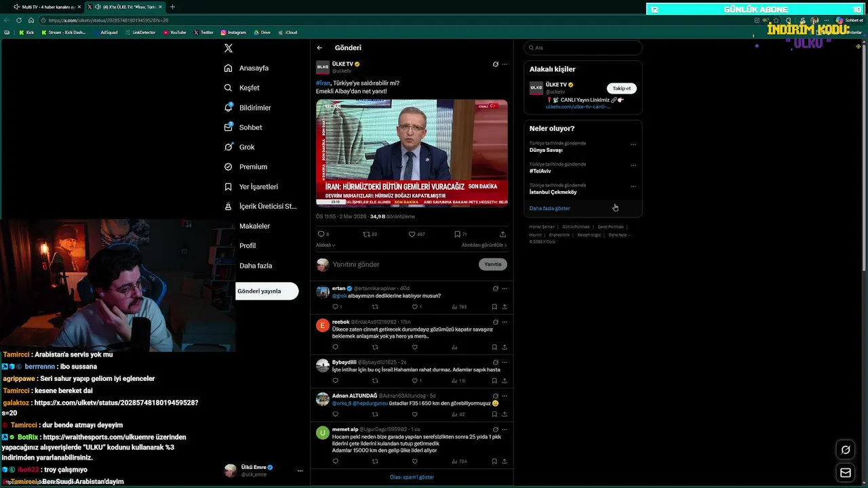Click Olası spam'i göster link
Viewport: 868px width, 488px height.
click(x=412, y=477)
